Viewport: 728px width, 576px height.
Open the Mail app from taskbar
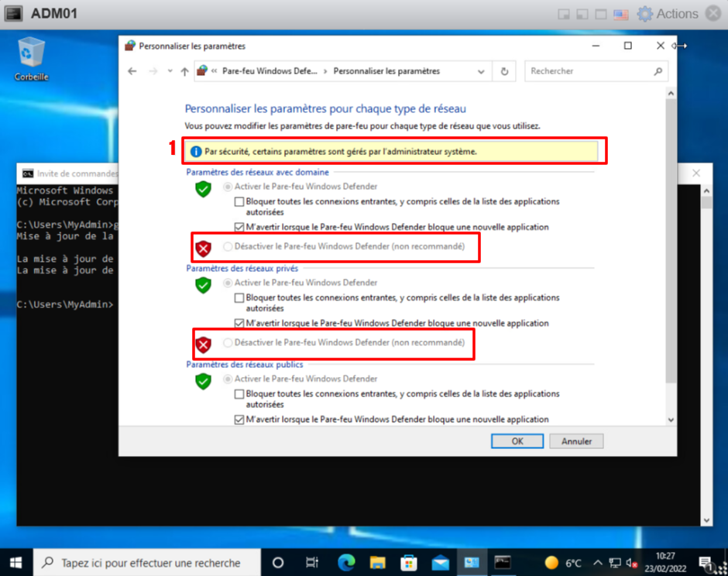[440, 562]
